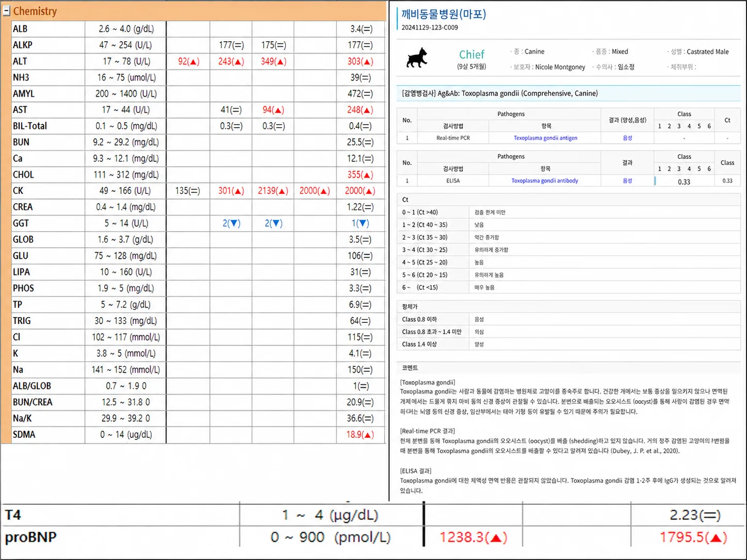Click the Real-time PCR method cell
Image resolution: width=747 pixels, height=560 pixels.
(x=453, y=138)
